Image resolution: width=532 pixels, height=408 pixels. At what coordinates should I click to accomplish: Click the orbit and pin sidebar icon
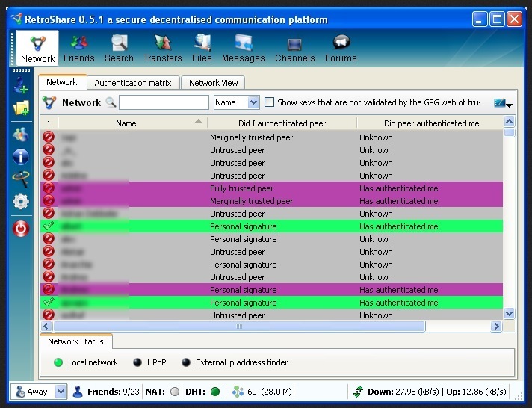[x=21, y=179]
